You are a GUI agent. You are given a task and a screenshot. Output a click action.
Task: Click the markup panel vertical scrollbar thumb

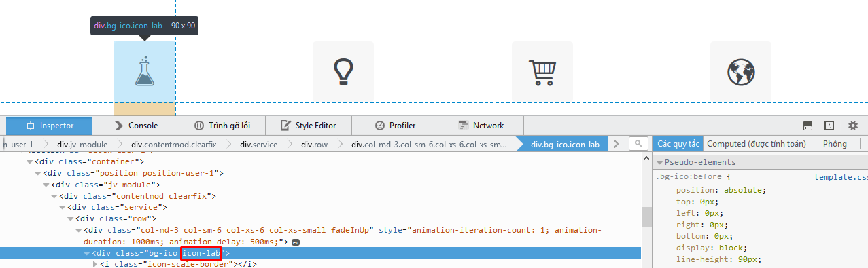(646, 216)
